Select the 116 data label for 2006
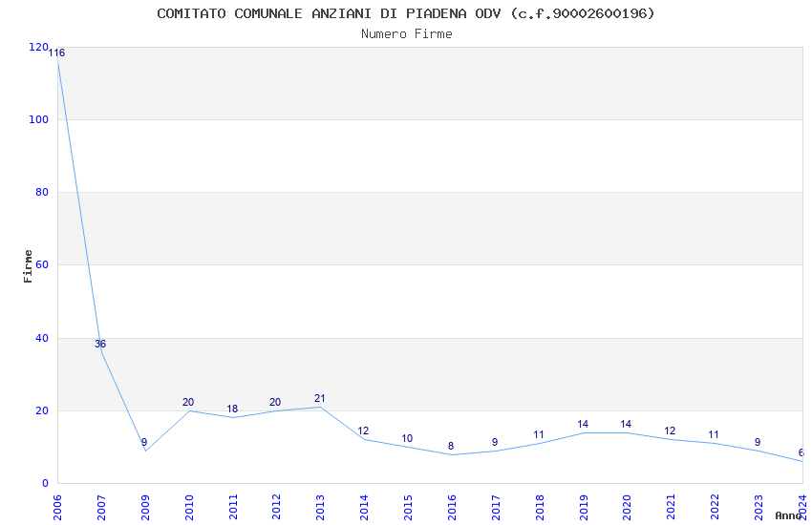 pyautogui.click(x=56, y=53)
